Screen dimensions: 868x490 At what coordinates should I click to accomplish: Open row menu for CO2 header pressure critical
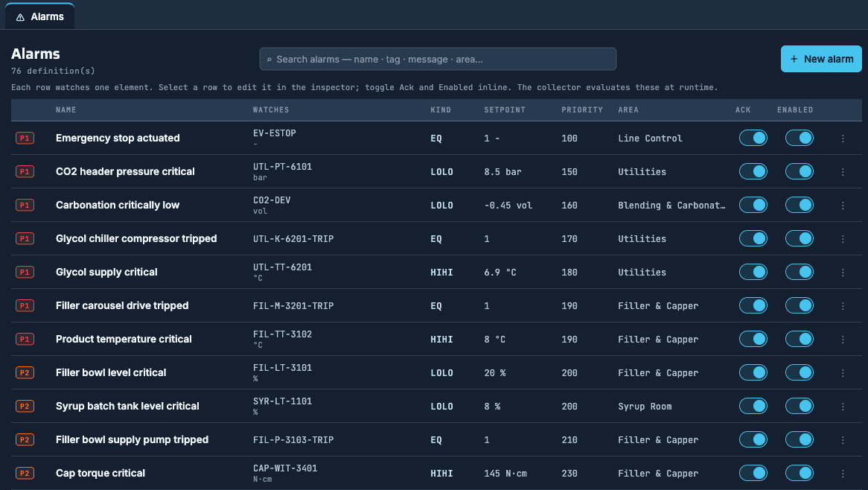click(843, 171)
